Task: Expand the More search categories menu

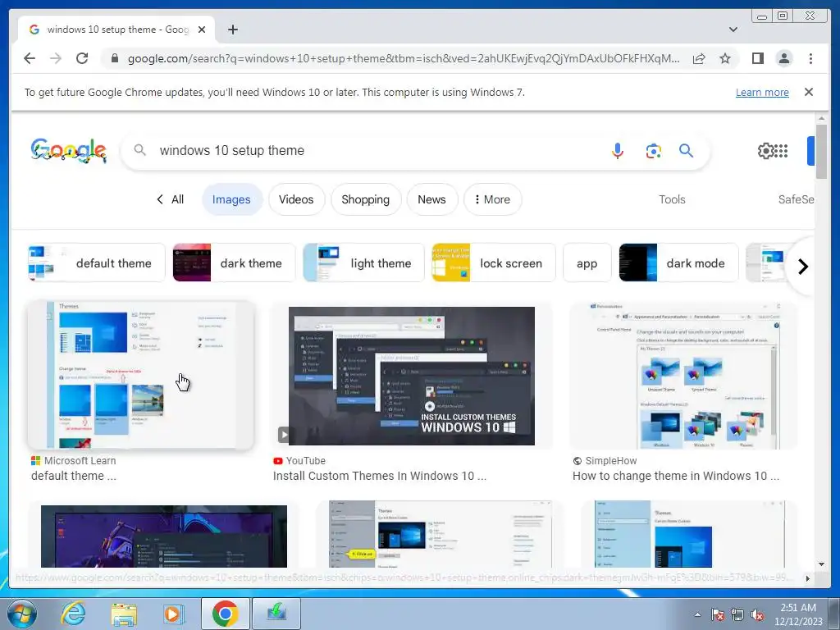Action: pos(492,199)
